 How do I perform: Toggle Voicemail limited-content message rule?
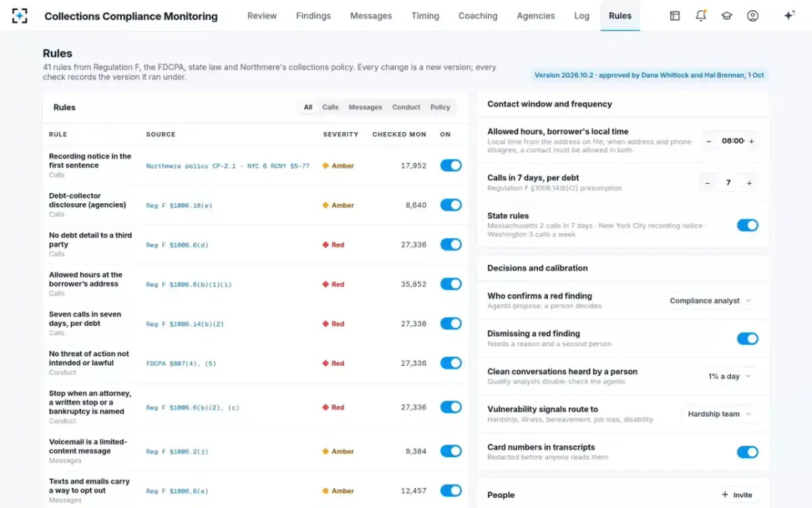451,451
